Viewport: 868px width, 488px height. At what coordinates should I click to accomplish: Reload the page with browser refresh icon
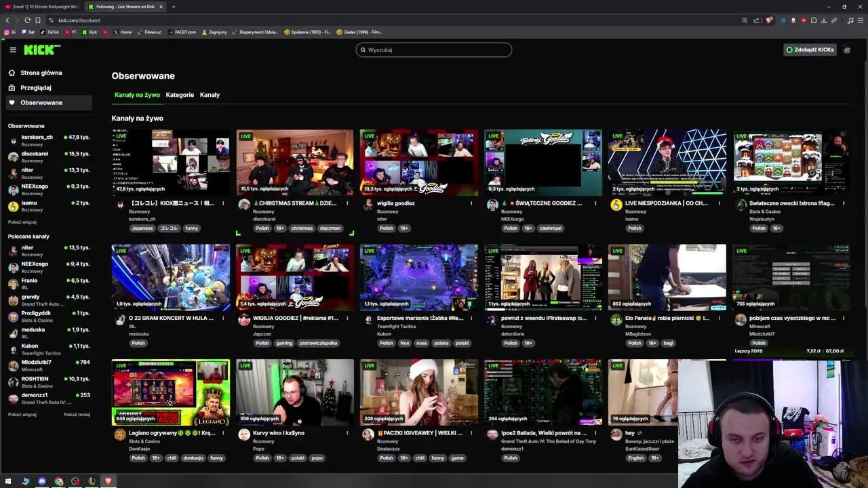click(x=27, y=20)
